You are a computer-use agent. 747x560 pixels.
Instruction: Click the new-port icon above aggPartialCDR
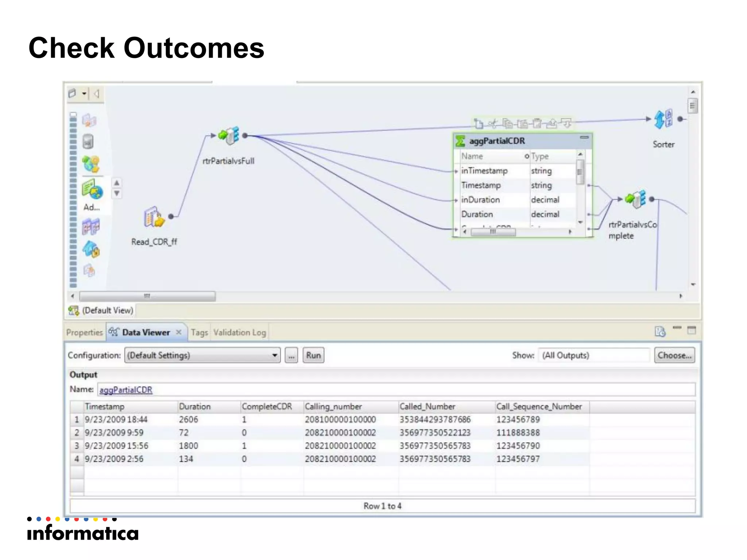pos(478,124)
